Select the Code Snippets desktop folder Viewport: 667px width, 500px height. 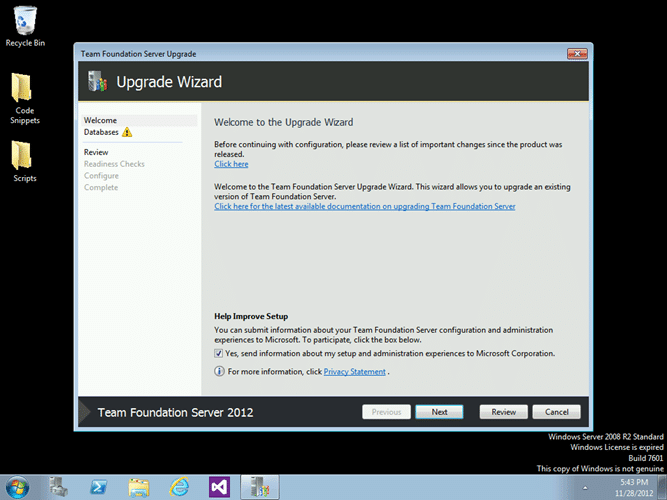[24, 99]
